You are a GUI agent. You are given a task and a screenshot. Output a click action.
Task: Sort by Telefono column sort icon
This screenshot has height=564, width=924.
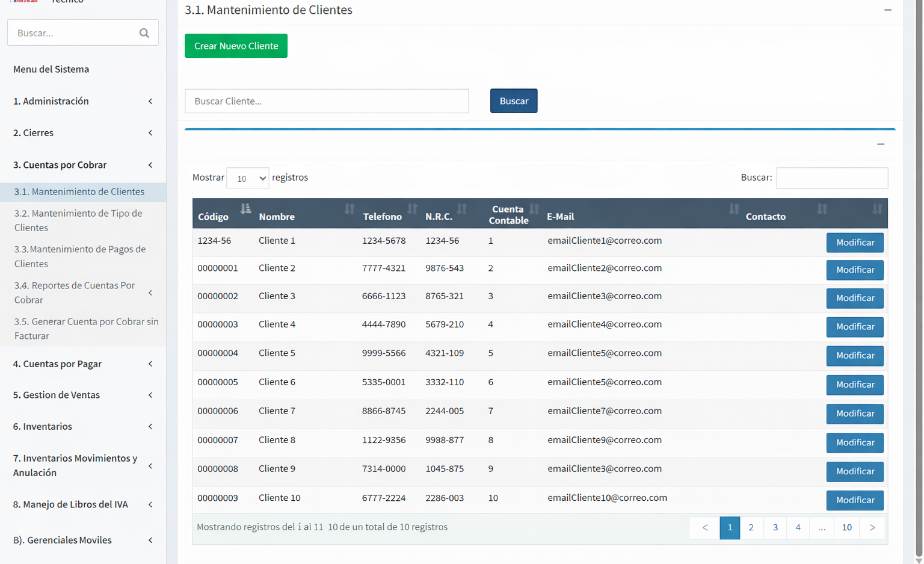coord(412,209)
